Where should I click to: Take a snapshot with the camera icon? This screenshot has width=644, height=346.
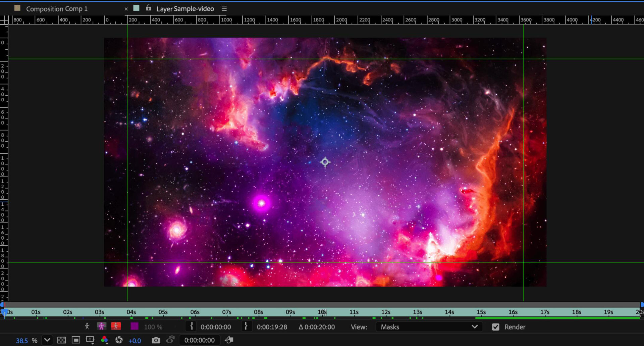(156, 340)
